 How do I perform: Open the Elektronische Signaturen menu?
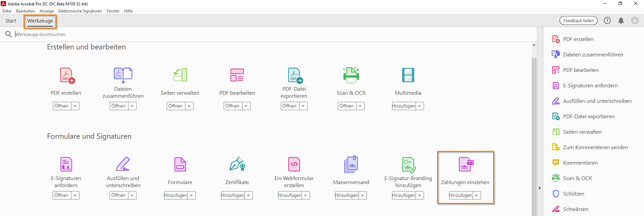pyautogui.click(x=80, y=11)
